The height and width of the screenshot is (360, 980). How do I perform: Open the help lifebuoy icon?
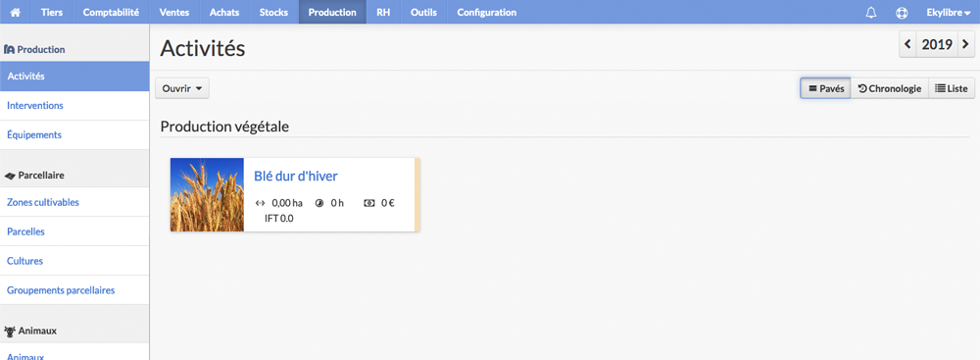click(x=902, y=13)
